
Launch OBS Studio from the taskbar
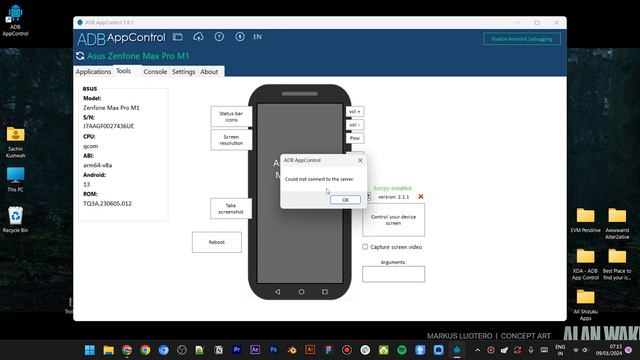click(x=182, y=350)
